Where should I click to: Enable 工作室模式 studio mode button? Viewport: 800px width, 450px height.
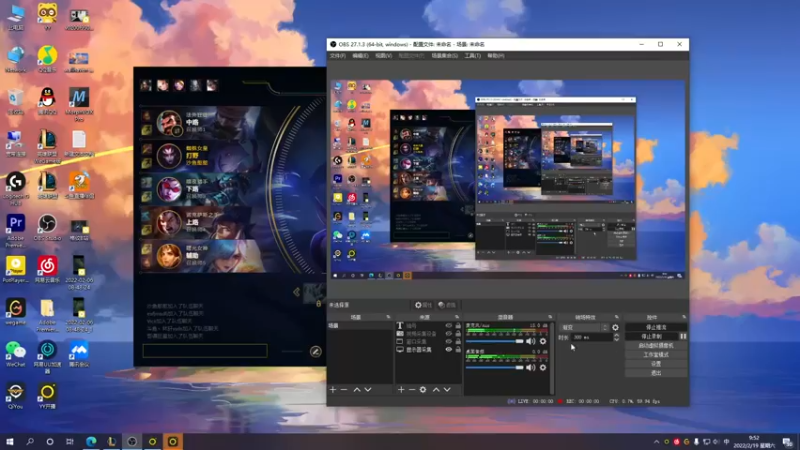point(656,355)
